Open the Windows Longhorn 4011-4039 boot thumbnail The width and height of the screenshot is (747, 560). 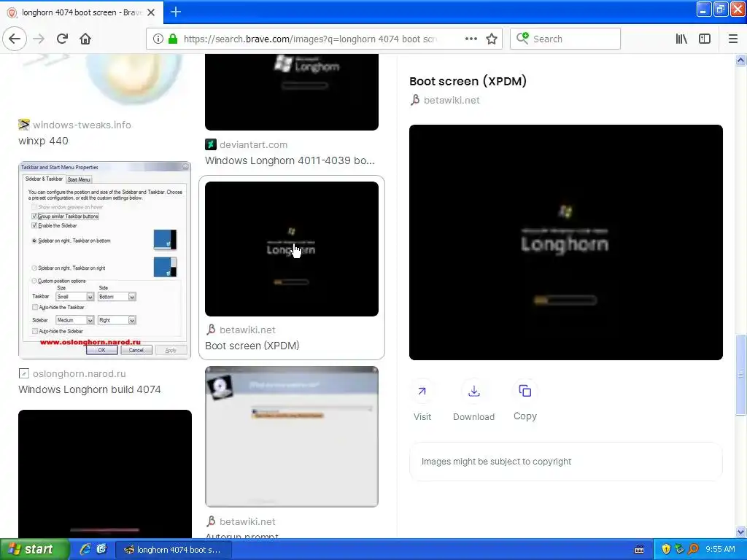(x=292, y=92)
